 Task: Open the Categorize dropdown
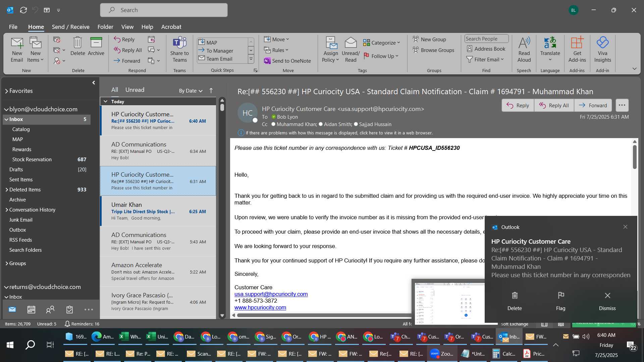click(382, 43)
